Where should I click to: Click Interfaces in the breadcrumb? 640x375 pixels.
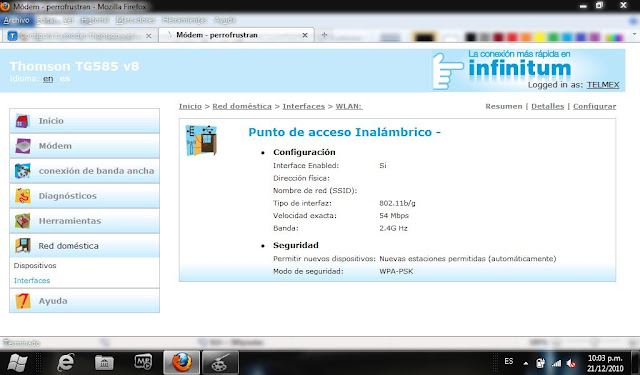[x=304, y=106]
